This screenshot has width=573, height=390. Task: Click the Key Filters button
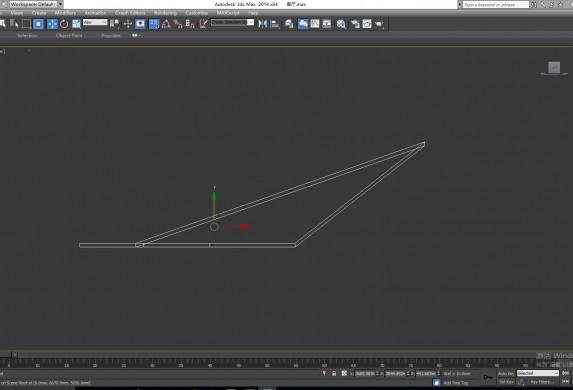[x=542, y=382]
